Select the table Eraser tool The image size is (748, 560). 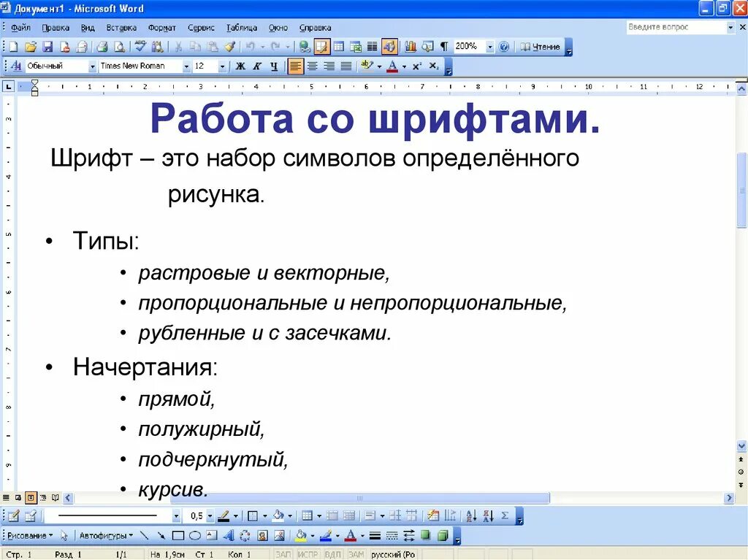tap(31, 515)
